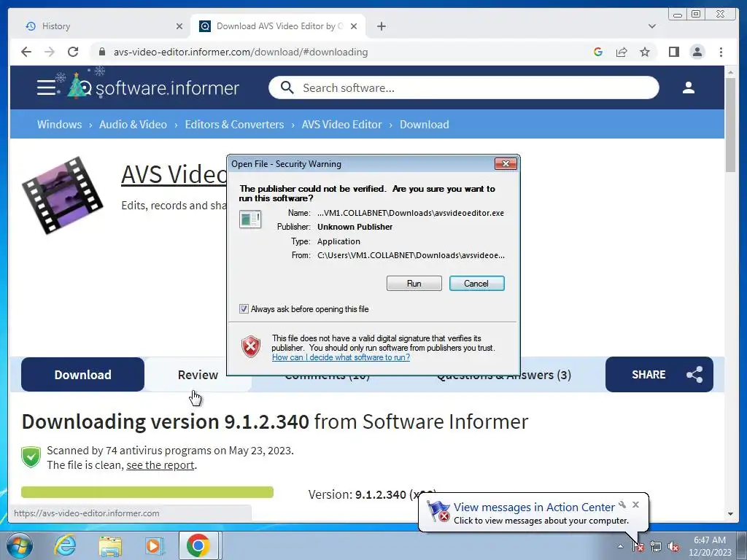Open the Questions & Answers tab

503,376
